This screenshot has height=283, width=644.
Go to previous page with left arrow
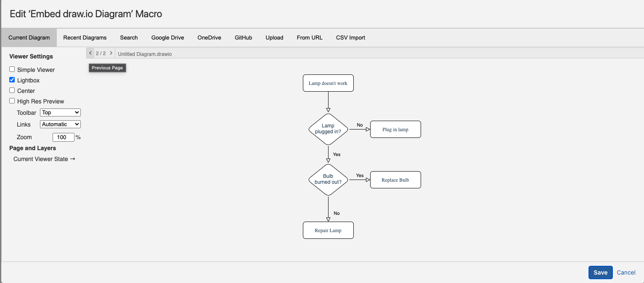(90, 53)
